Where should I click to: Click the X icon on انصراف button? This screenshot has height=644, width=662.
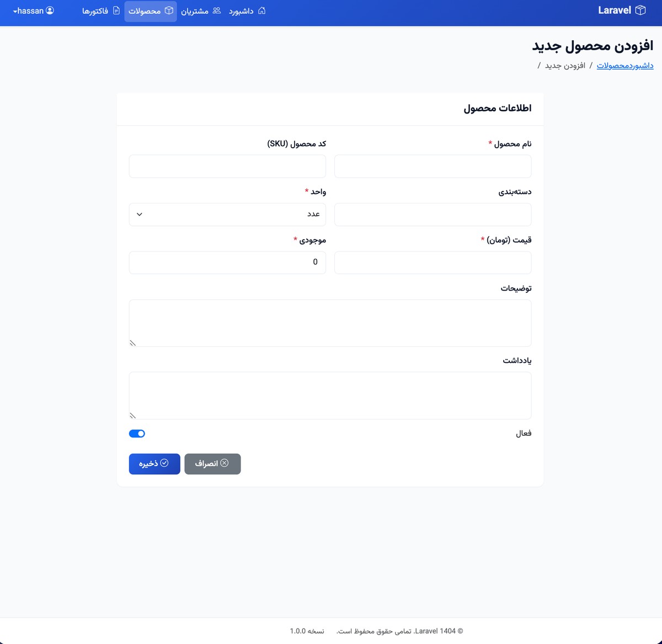click(x=225, y=463)
